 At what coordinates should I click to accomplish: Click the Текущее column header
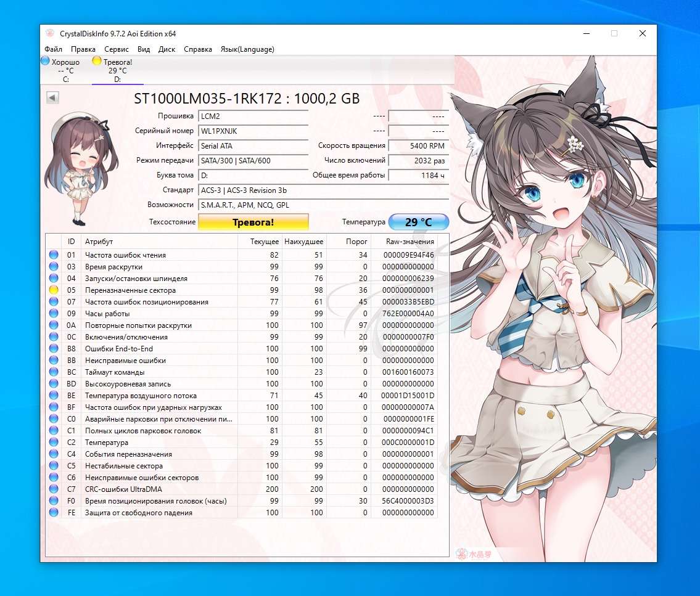click(x=259, y=242)
